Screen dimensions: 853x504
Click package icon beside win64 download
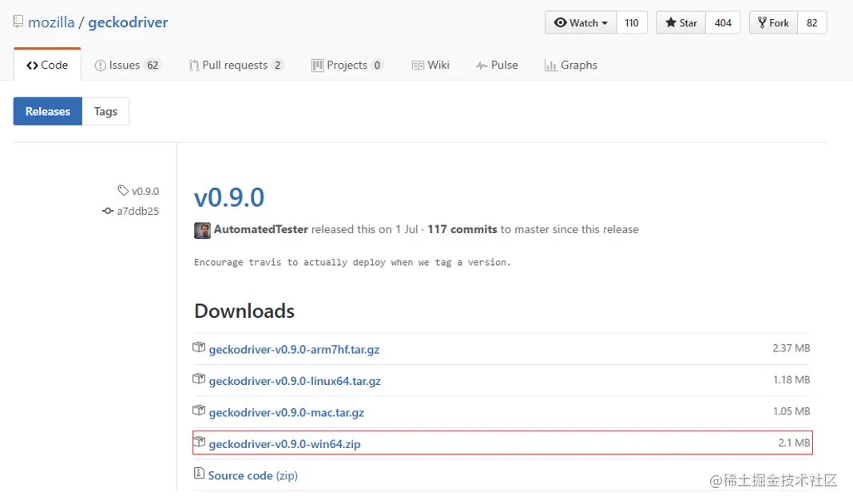coord(199,442)
